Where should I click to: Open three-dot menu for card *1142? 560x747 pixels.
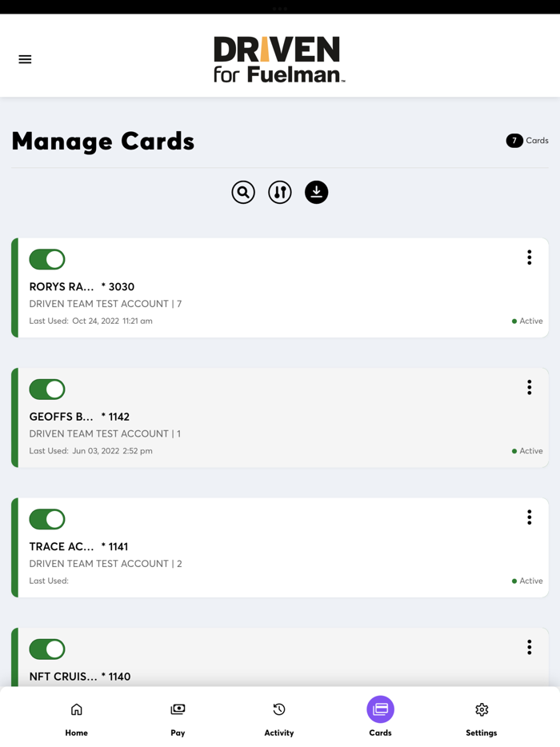point(529,387)
